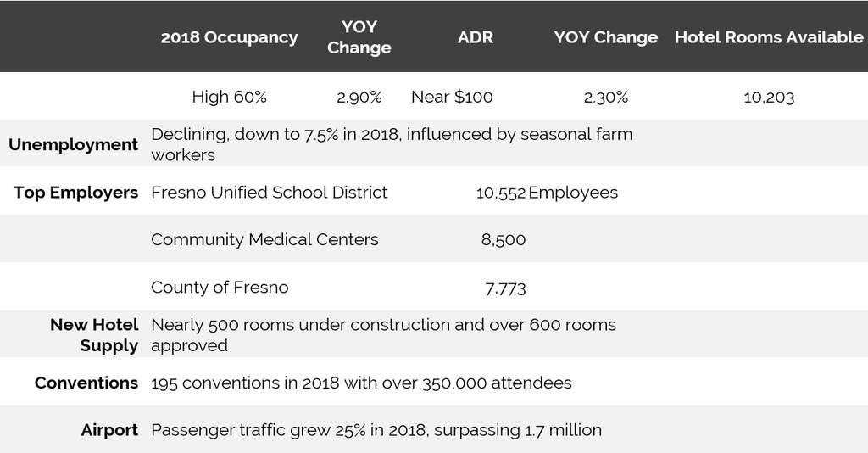Click the County of Fresno entry
The width and height of the screenshot is (868, 453).
pos(220,288)
